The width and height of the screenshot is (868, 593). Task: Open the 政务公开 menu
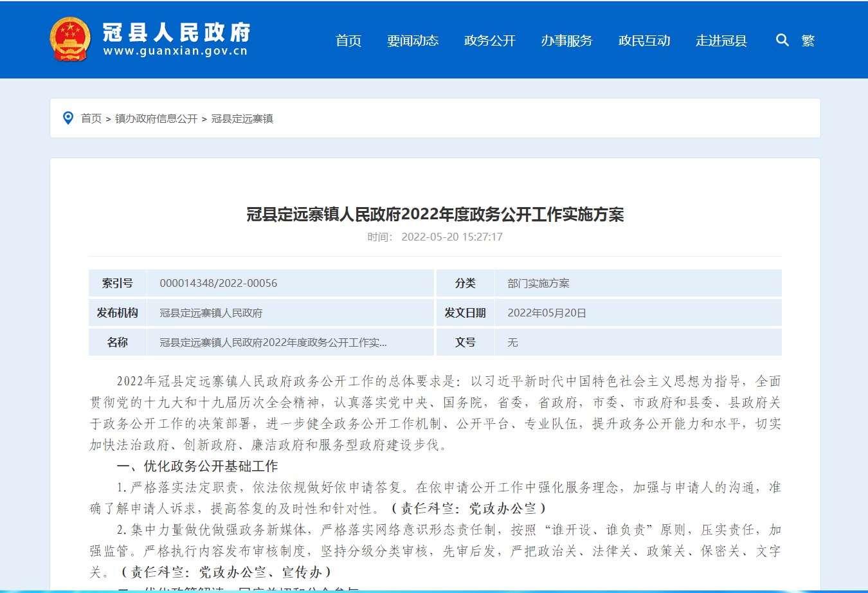[x=490, y=41]
